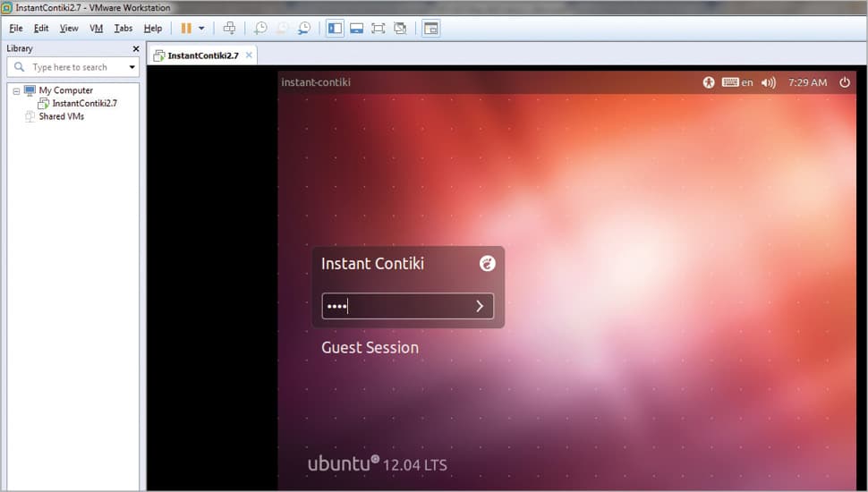Open the VM menu
Screen dimensions: 868x492
point(96,28)
